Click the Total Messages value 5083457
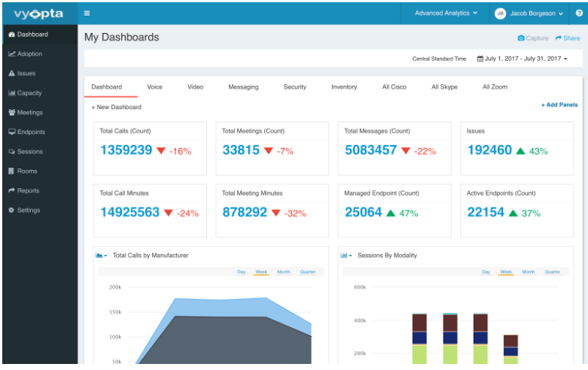 [371, 150]
